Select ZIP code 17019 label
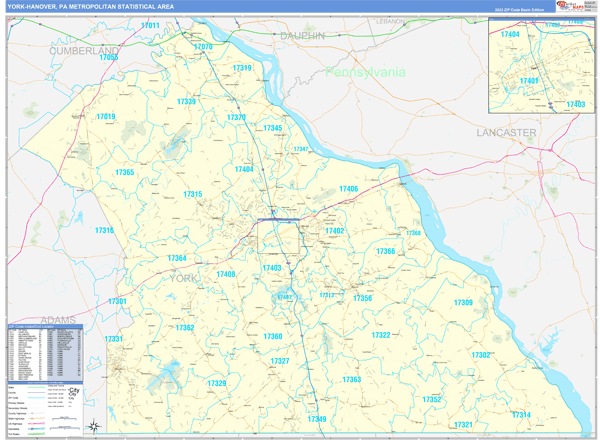Screen dimensions: 600x440 pyautogui.click(x=106, y=117)
